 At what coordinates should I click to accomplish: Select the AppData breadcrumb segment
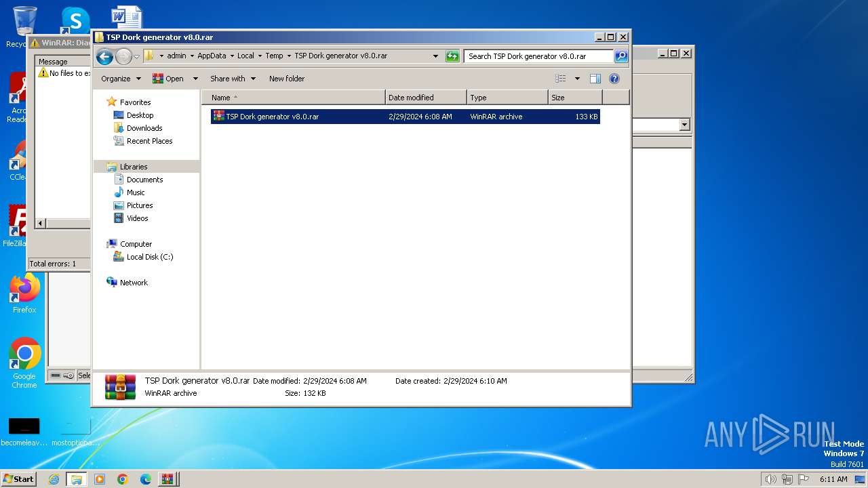click(x=212, y=56)
